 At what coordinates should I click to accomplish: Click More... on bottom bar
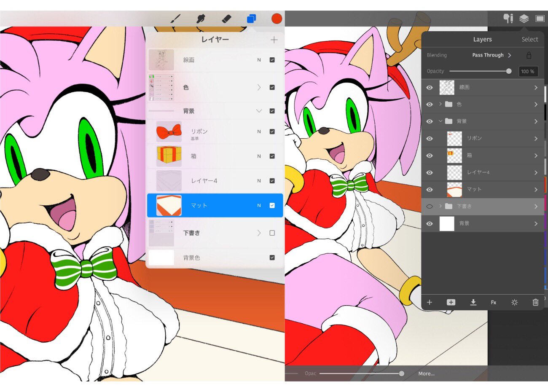426,373
